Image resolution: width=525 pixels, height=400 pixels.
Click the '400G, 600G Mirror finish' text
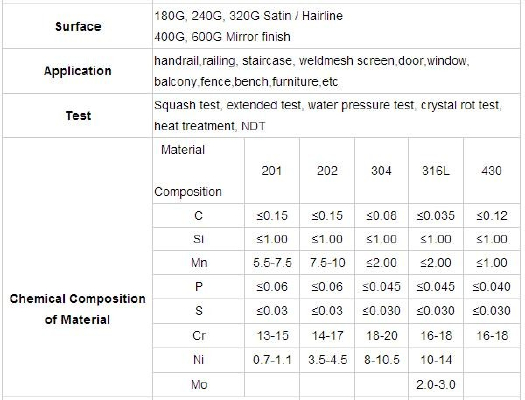point(222,36)
